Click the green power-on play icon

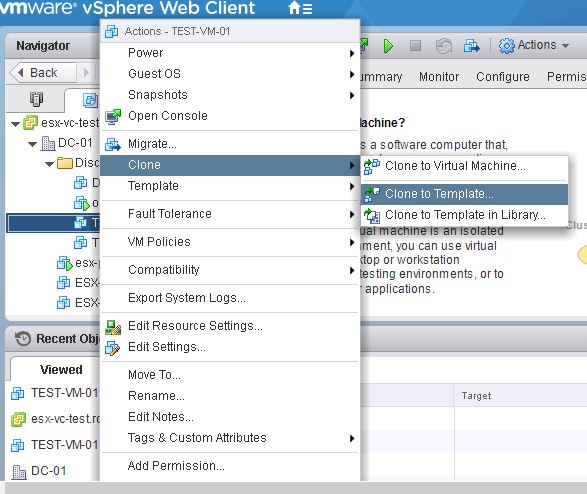pyautogui.click(x=388, y=46)
